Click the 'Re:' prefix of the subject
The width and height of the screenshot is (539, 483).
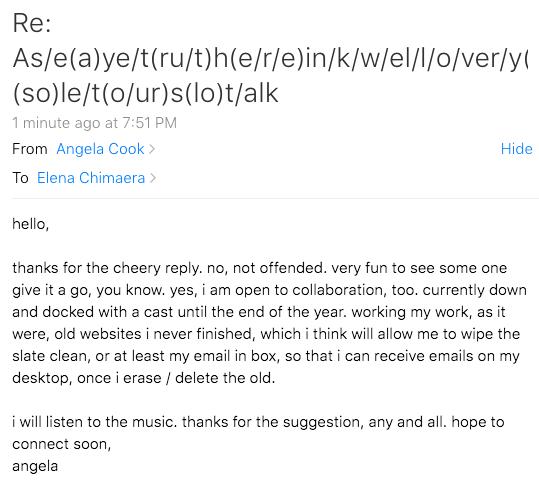tap(32, 23)
